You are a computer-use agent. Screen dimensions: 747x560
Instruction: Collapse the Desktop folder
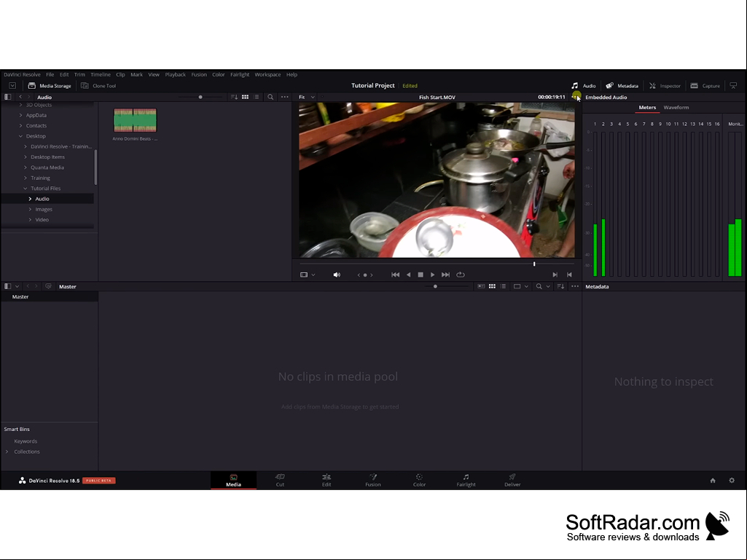point(20,136)
